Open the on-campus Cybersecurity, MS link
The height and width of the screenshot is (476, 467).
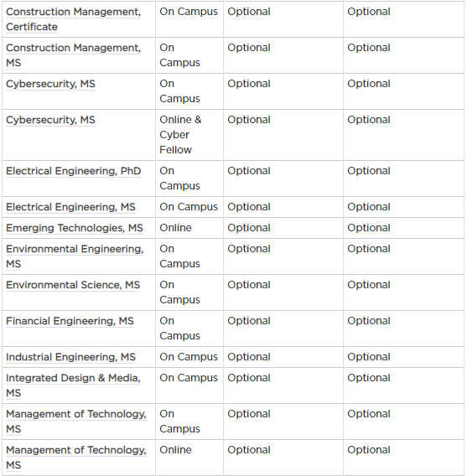50,84
